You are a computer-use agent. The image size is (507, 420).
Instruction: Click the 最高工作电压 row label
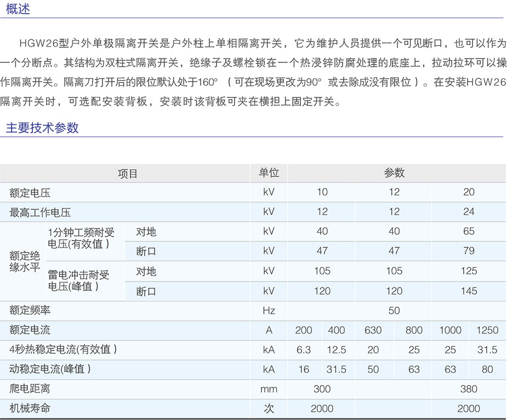point(40,212)
